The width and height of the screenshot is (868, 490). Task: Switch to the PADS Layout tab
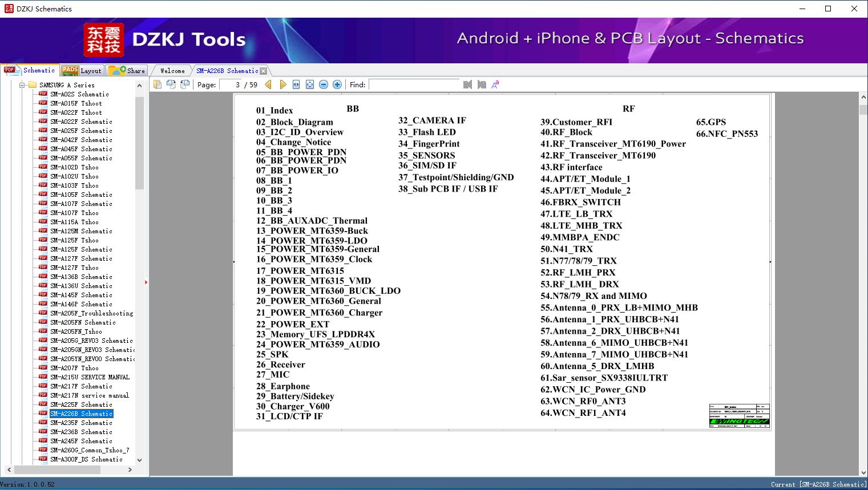click(82, 71)
